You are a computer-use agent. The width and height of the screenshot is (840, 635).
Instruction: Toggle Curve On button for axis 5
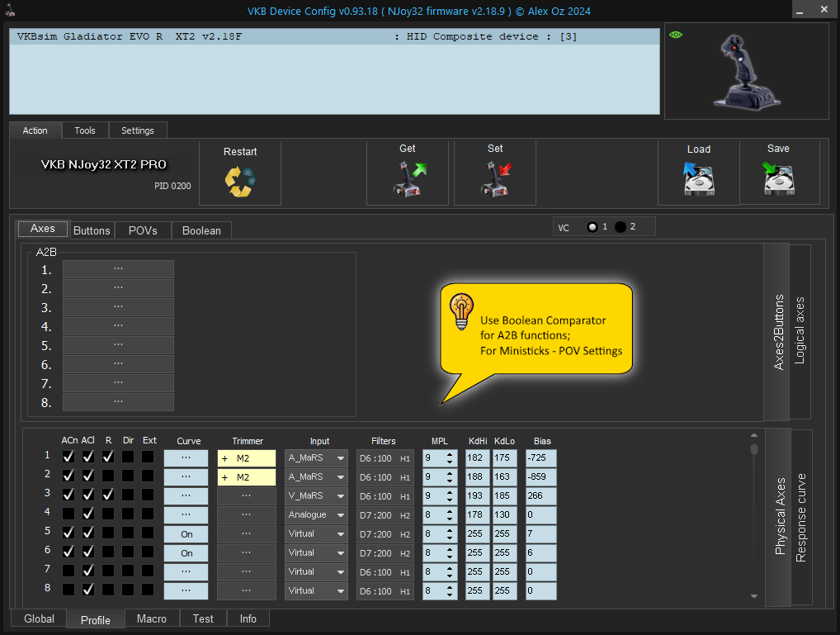pos(186,534)
